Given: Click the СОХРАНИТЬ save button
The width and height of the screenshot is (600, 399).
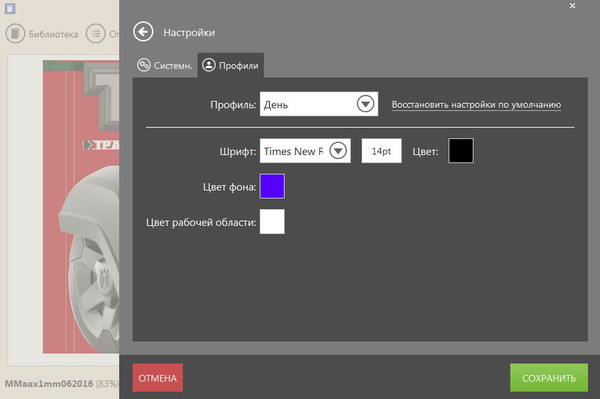Looking at the screenshot, I should (549, 378).
